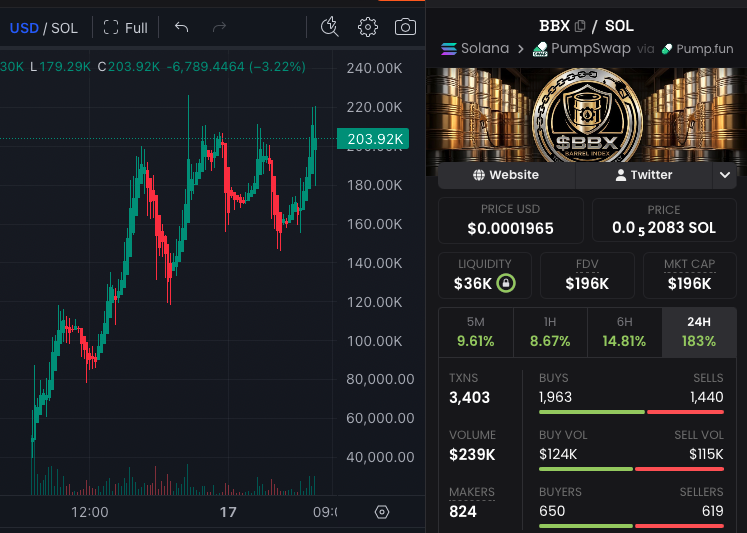Select the 6H timeframe tab
Viewport: 747px width, 533px height.
click(x=625, y=332)
